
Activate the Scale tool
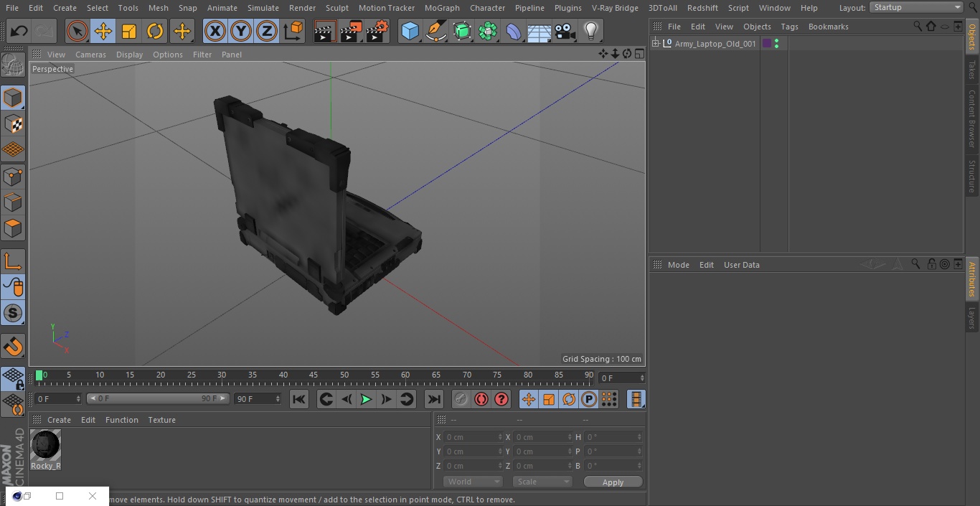point(129,31)
